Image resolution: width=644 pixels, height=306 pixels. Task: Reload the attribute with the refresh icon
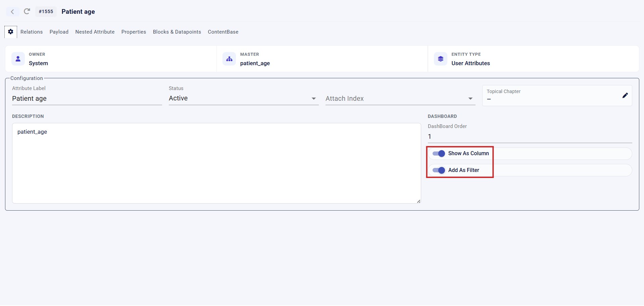[x=27, y=11]
